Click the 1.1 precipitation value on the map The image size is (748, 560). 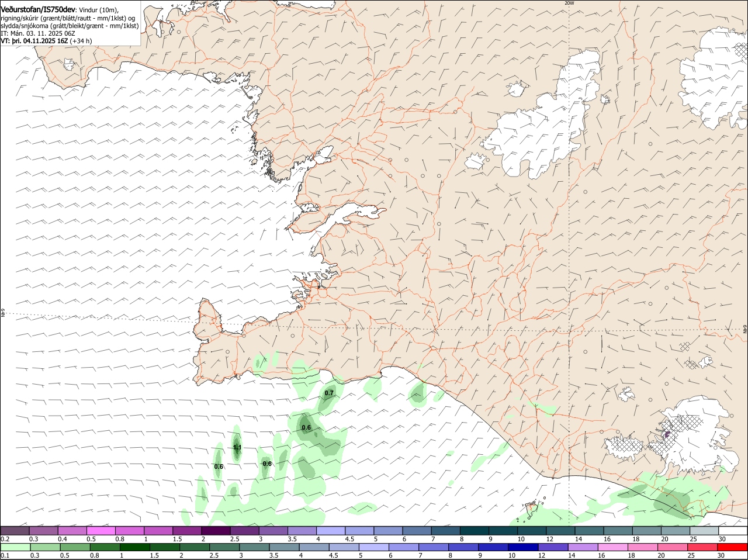(237, 448)
